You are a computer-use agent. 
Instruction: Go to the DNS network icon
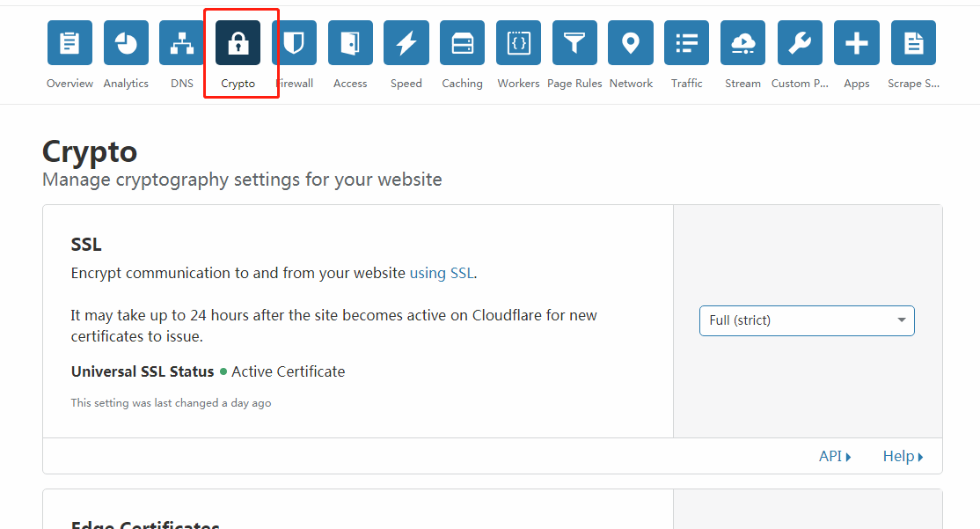pyautogui.click(x=182, y=43)
